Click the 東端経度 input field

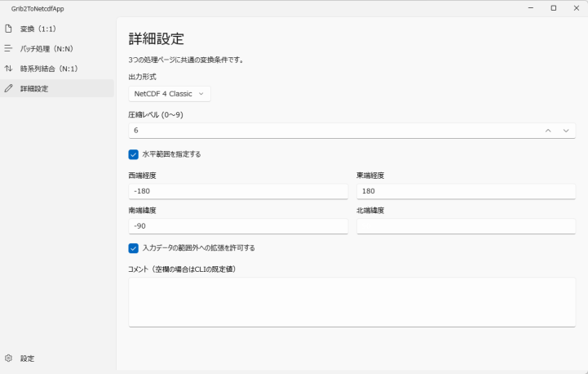[x=466, y=192]
